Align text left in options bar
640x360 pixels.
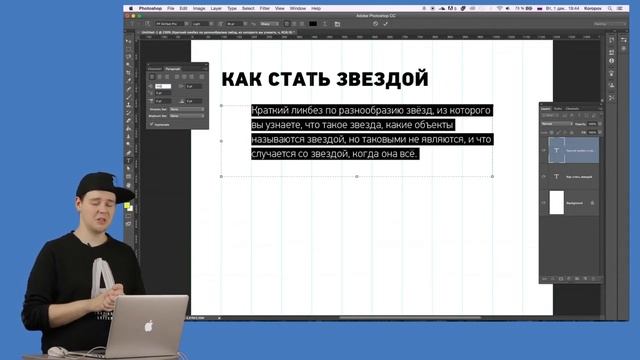click(287, 24)
